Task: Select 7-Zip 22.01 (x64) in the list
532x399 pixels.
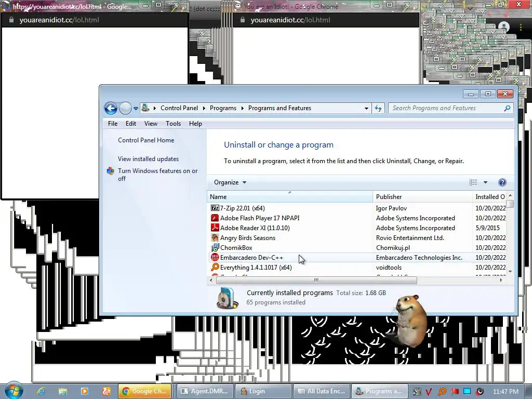Action: point(242,208)
